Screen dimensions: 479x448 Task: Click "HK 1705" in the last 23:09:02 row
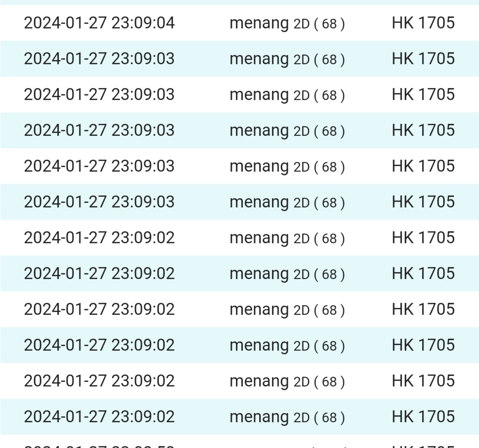(x=423, y=417)
